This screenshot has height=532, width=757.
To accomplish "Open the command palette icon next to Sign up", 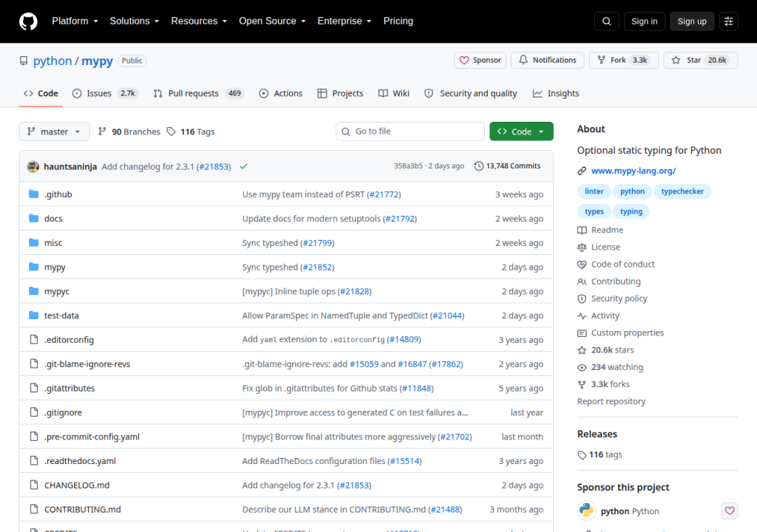I will point(728,21).
